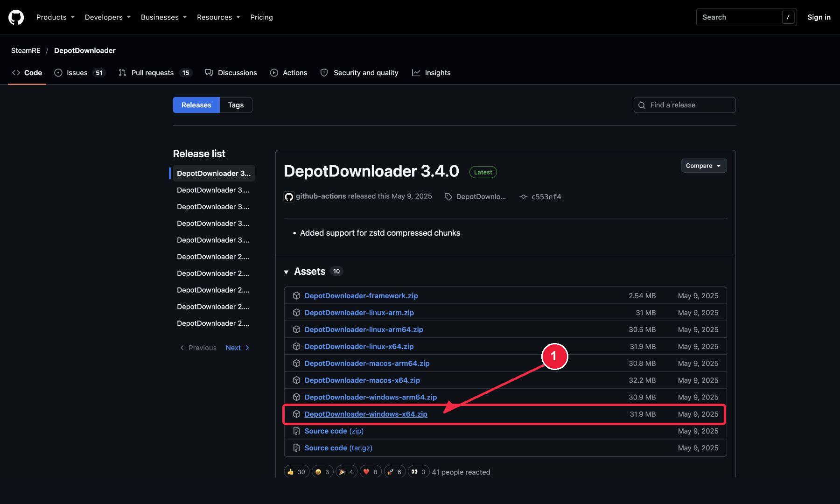Download DepotDownloader-windows-x64.zip
The image size is (840, 504).
366,414
